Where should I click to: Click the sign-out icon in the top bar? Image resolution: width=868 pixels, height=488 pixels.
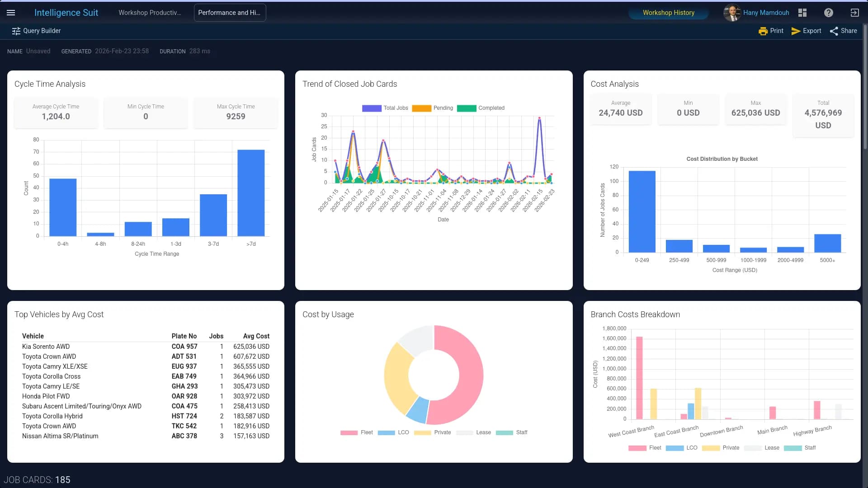click(x=855, y=13)
